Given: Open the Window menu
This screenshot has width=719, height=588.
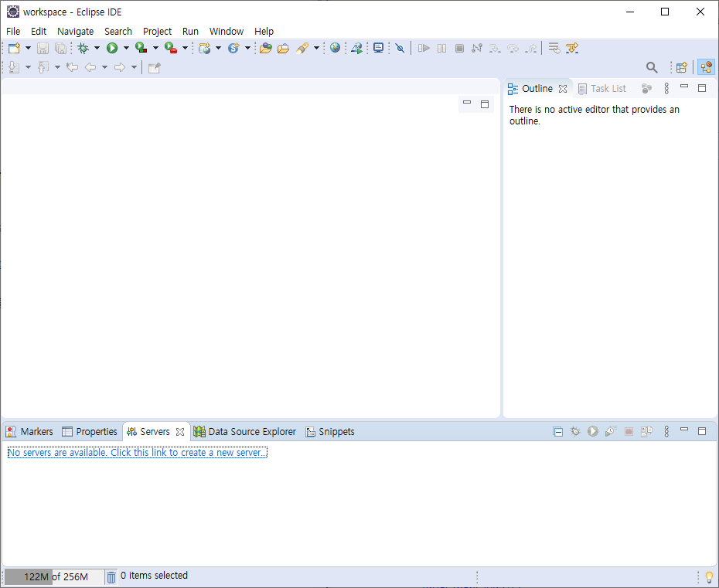Looking at the screenshot, I should click(227, 31).
